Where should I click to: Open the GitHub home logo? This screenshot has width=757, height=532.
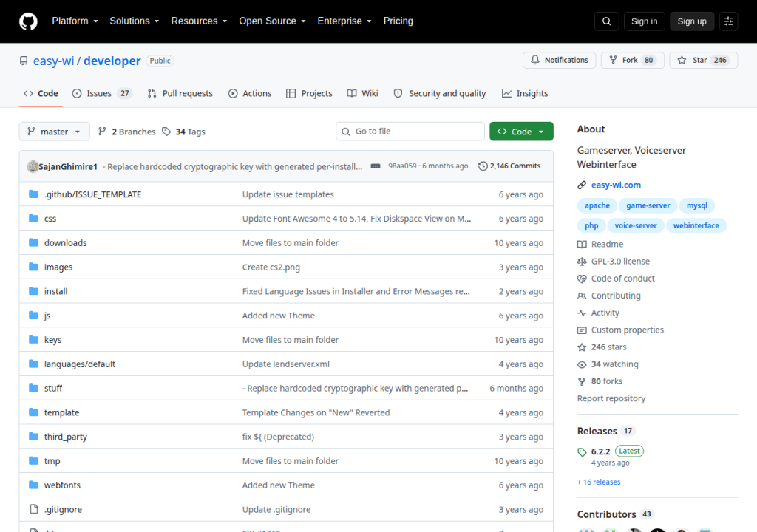(x=28, y=21)
